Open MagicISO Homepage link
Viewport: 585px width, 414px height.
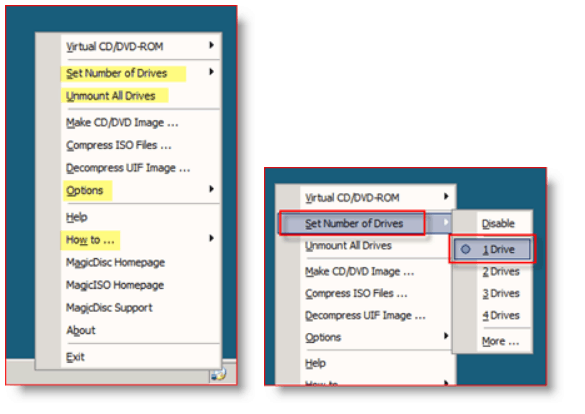pyautogui.click(x=115, y=285)
